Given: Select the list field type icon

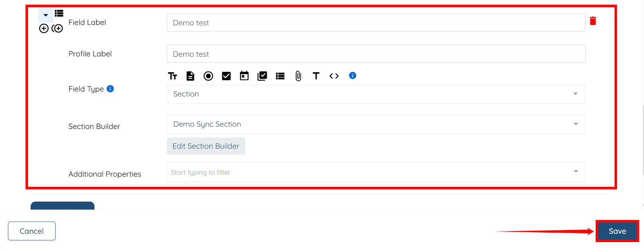Looking at the screenshot, I should coord(280,76).
